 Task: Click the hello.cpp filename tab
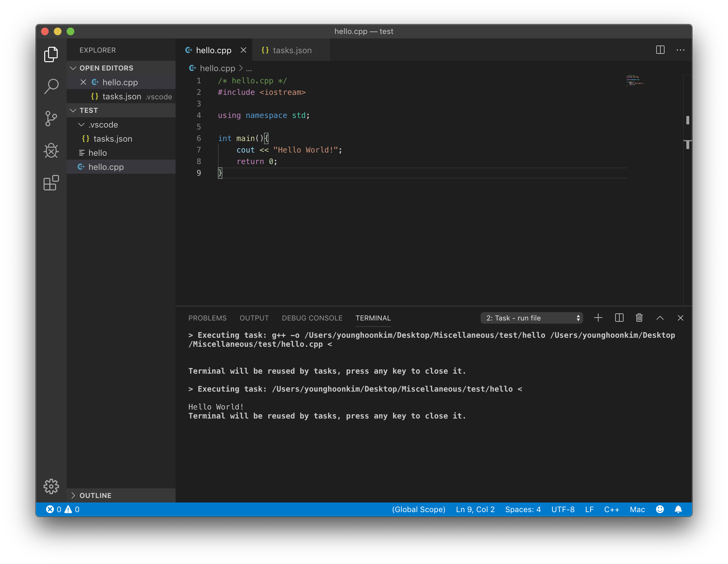point(214,50)
